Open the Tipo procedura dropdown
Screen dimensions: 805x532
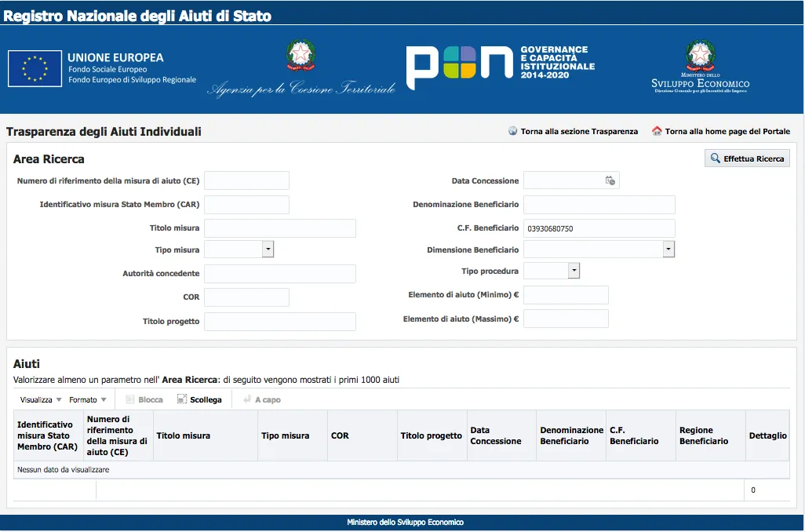(574, 271)
